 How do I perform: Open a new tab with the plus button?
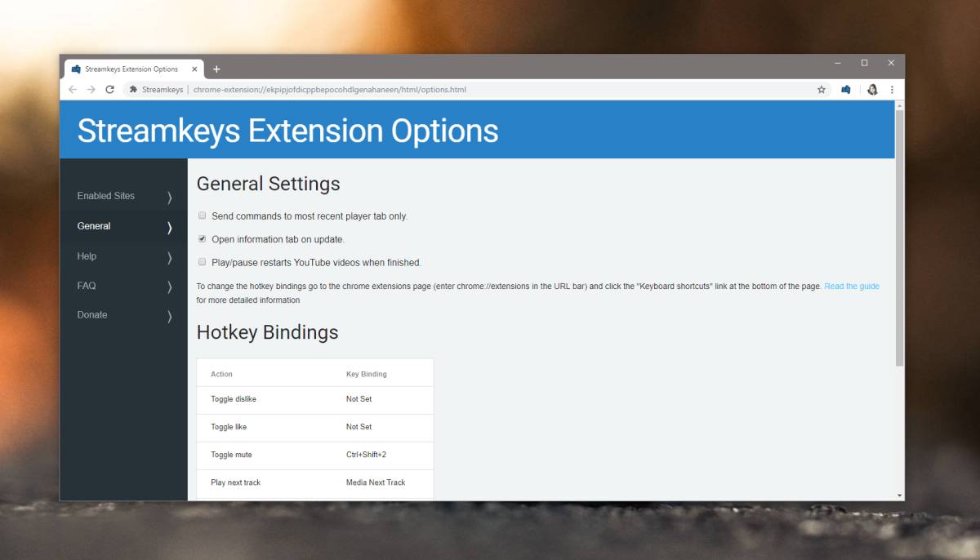[216, 69]
